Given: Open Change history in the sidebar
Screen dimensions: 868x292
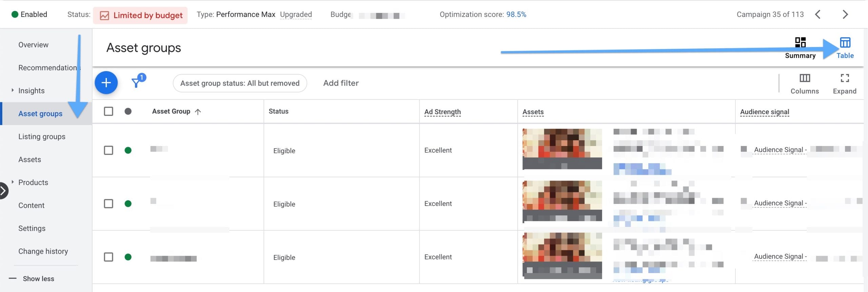Looking at the screenshot, I should point(43,251).
